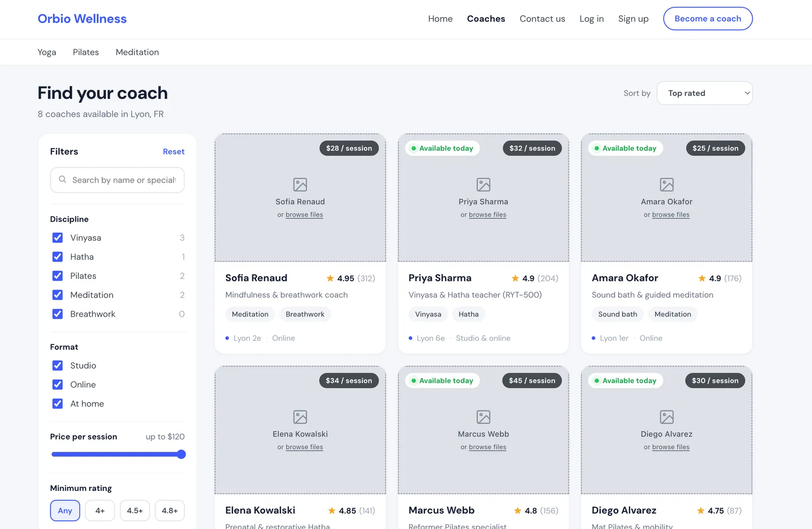Click the image placeholder icon on Elena Kowalski's card

coord(300,417)
